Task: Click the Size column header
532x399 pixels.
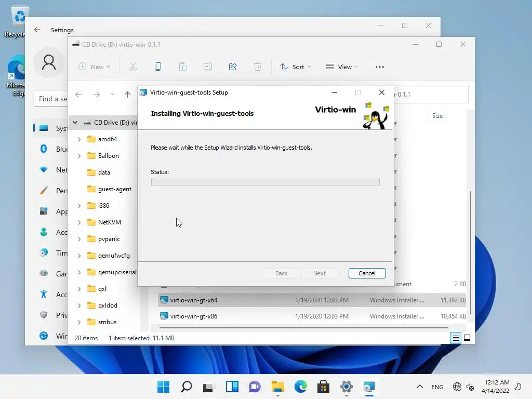Action: pyautogui.click(x=437, y=116)
